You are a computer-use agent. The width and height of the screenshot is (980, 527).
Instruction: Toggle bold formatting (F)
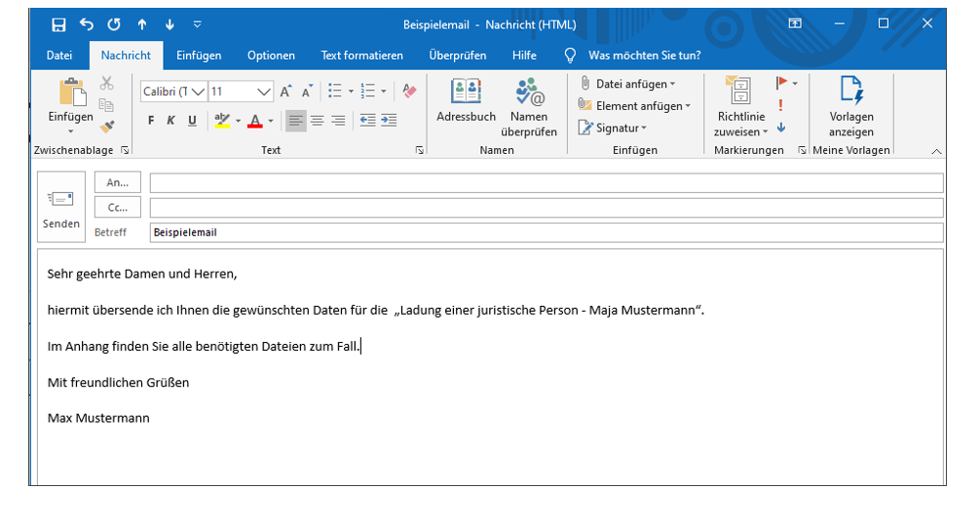click(151, 121)
